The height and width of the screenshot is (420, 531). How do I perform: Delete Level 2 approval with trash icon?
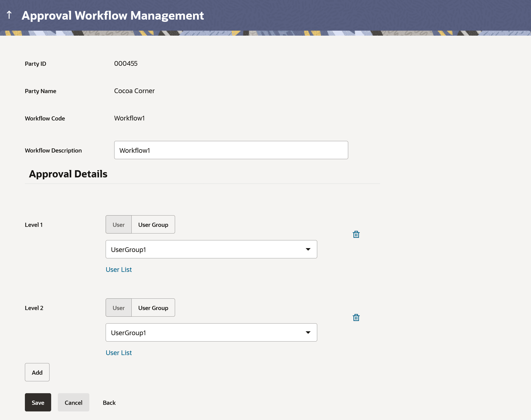[x=356, y=317]
